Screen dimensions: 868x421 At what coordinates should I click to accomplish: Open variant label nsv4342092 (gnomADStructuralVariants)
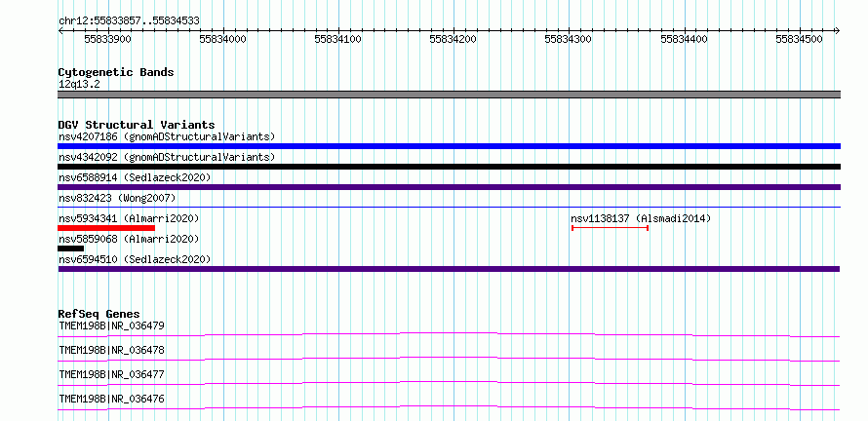click(167, 157)
